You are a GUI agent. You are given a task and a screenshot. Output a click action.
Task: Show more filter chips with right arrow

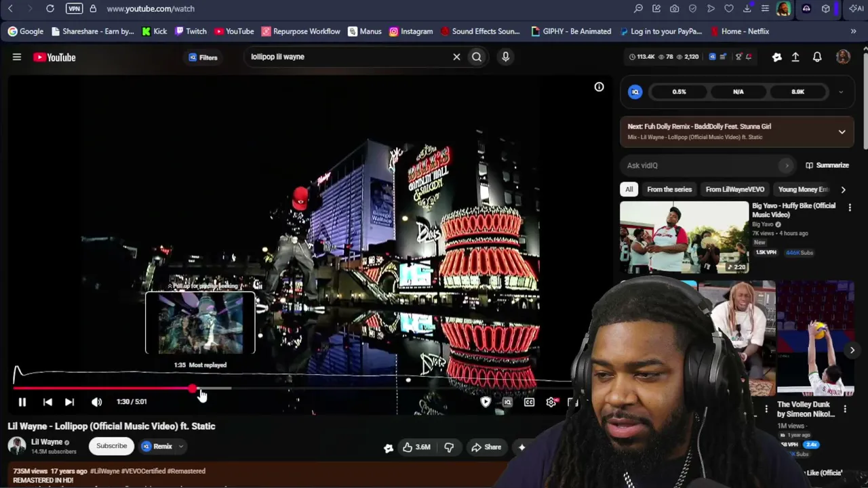[x=843, y=190]
